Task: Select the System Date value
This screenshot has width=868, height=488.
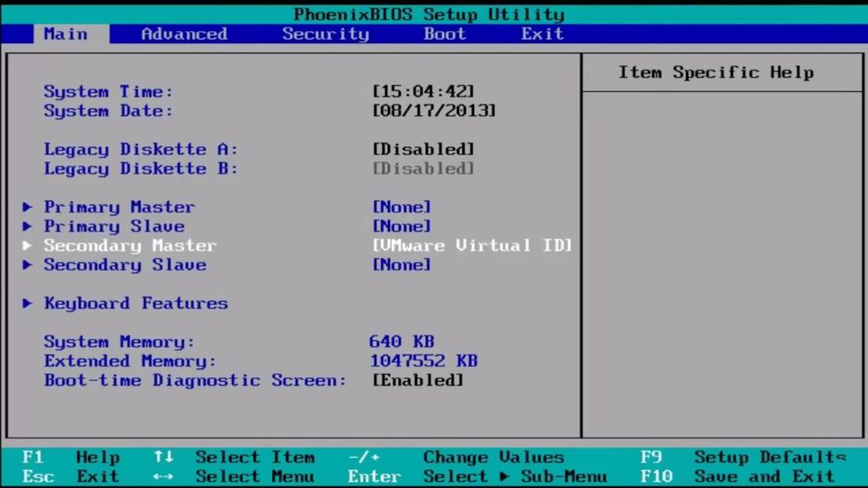Action: 434,112
